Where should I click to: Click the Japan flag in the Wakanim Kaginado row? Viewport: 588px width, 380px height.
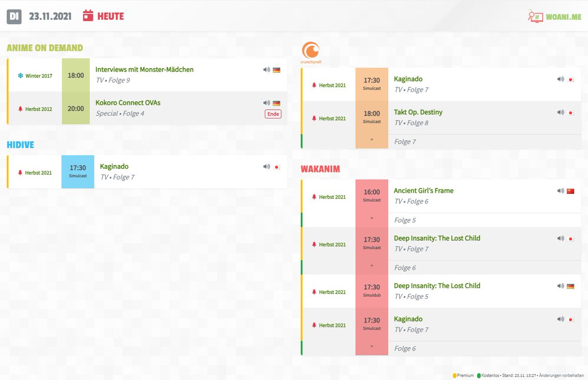click(570, 319)
